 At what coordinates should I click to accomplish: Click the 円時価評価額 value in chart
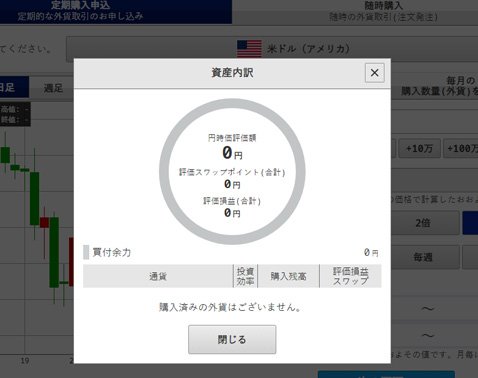pos(232,153)
